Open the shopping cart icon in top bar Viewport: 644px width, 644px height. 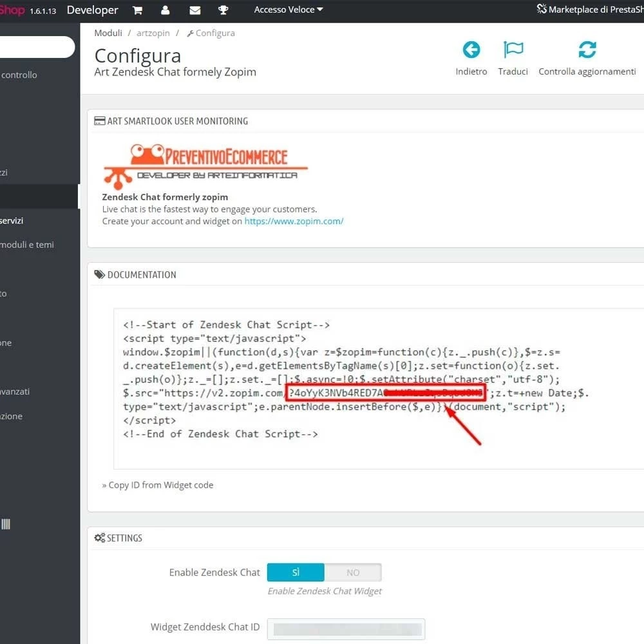pyautogui.click(x=138, y=10)
